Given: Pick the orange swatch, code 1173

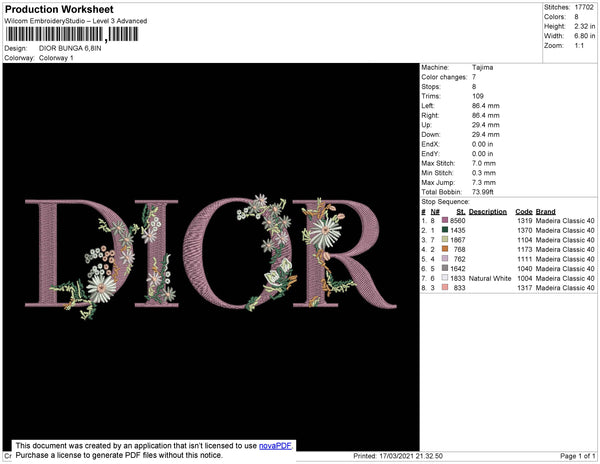Looking at the screenshot, I should tap(445, 249).
